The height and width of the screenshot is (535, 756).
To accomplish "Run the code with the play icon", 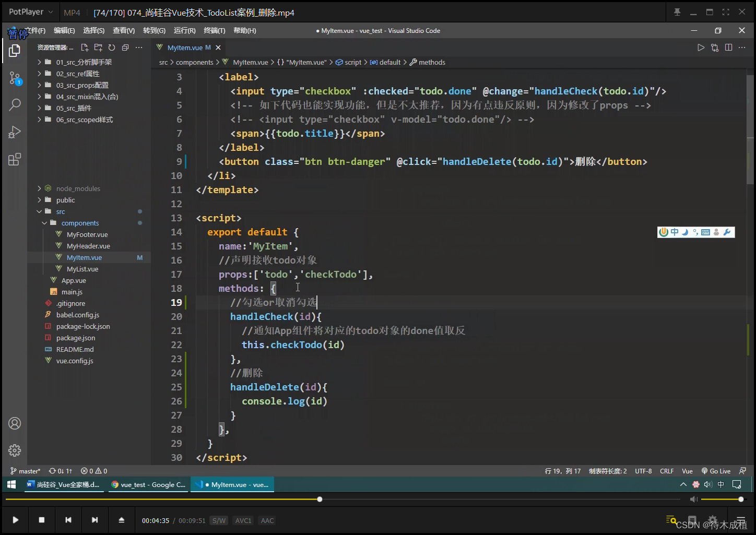I will pos(701,47).
